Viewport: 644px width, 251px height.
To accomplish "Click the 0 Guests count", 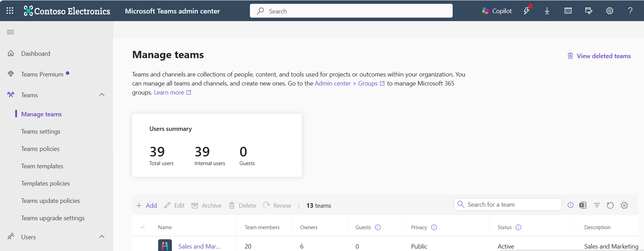I will [x=243, y=152].
